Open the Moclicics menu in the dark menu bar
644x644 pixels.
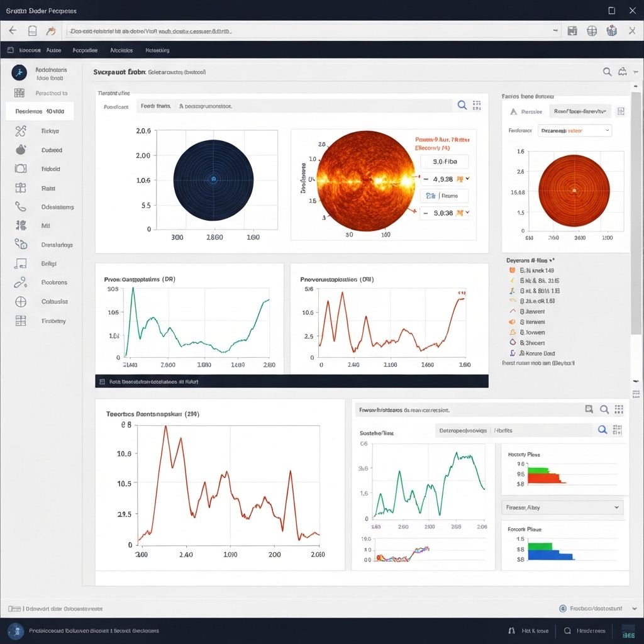[121, 50]
